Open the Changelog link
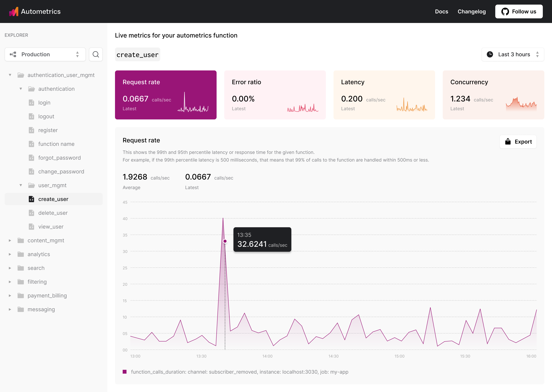The height and width of the screenshot is (392, 552). click(x=472, y=11)
